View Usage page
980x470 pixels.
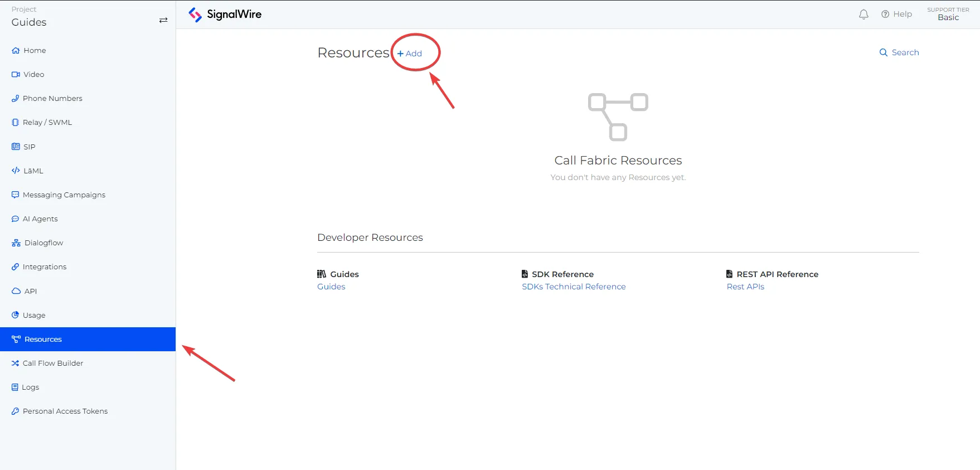pyautogui.click(x=88, y=315)
